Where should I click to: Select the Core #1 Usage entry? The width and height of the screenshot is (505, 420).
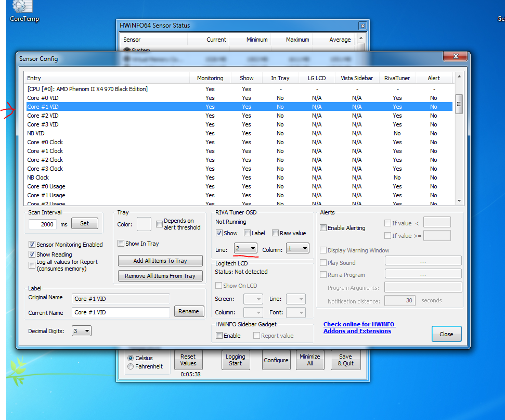[x=239, y=195]
